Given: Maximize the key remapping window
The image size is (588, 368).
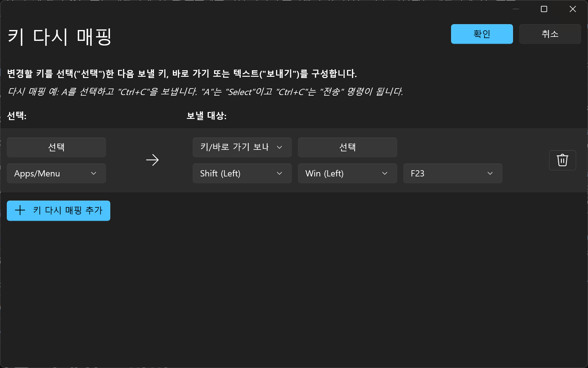Looking at the screenshot, I should click(x=544, y=9).
